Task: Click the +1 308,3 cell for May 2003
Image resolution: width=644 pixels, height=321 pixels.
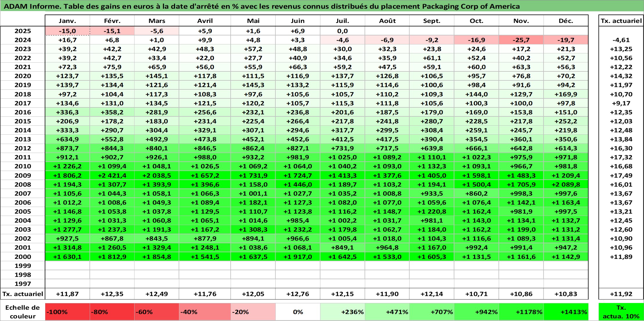Action: click(253, 230)
